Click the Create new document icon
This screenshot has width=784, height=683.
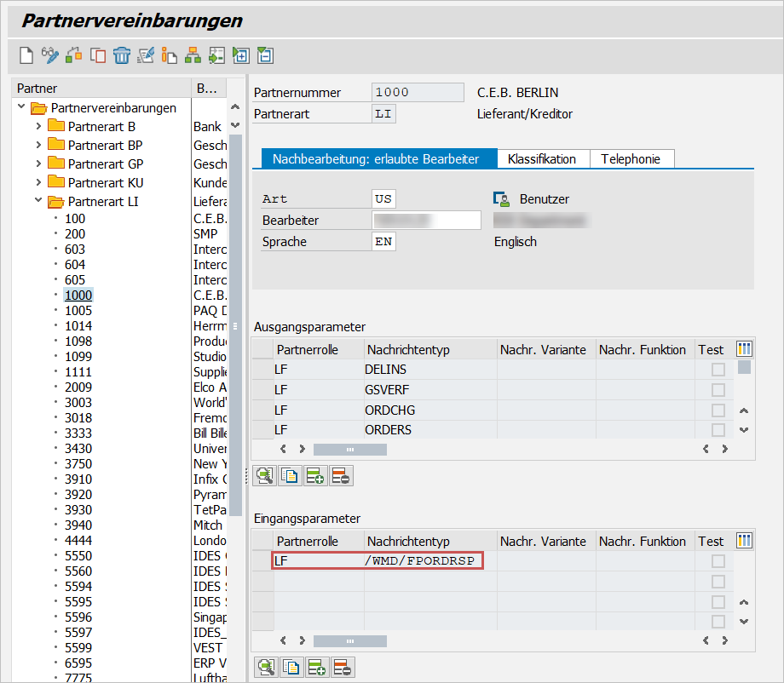[x=26, y=56]
